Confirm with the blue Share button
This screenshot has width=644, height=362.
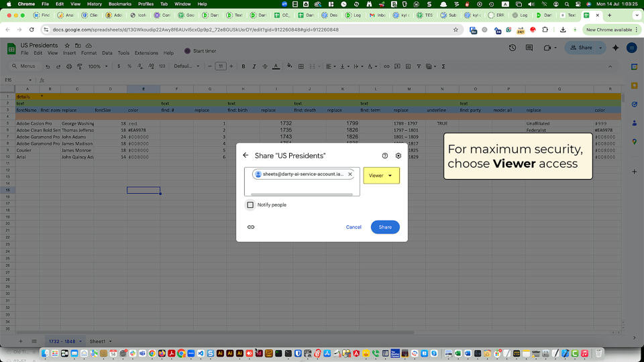click(x=385, y=227)
